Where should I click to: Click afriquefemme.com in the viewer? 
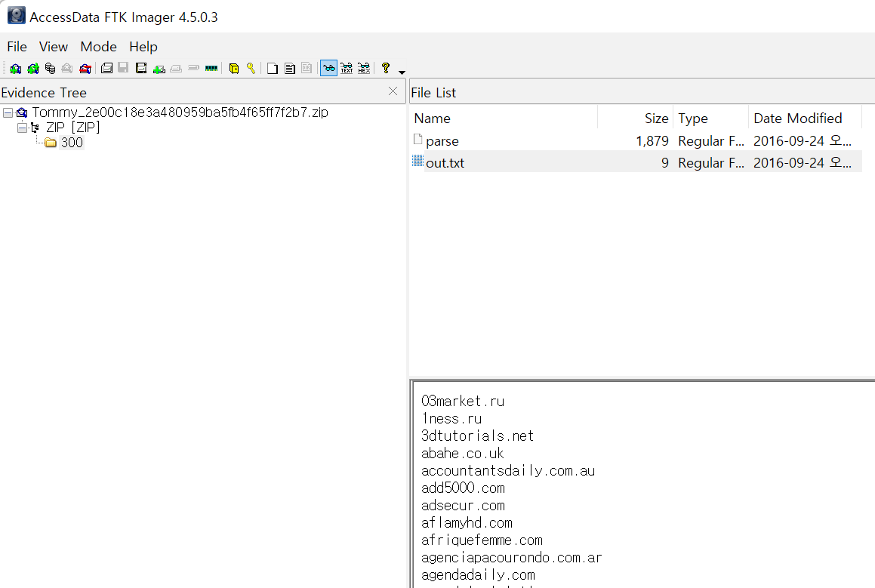[482, 540]
